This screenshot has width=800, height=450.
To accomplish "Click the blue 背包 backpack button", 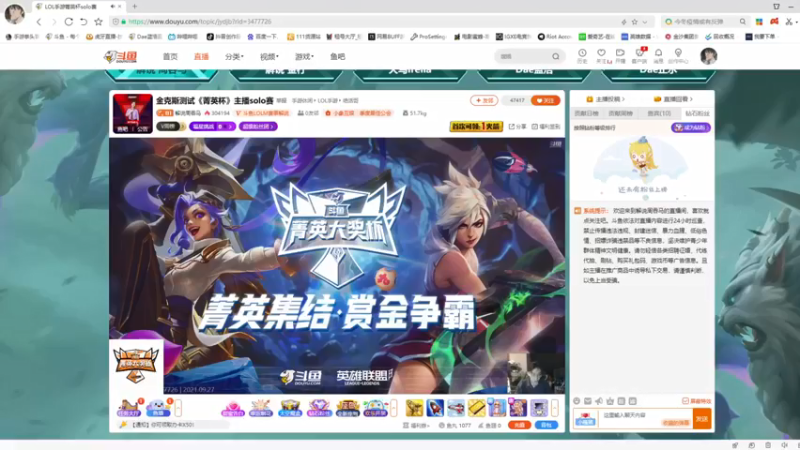I will [x=546, y=425].
